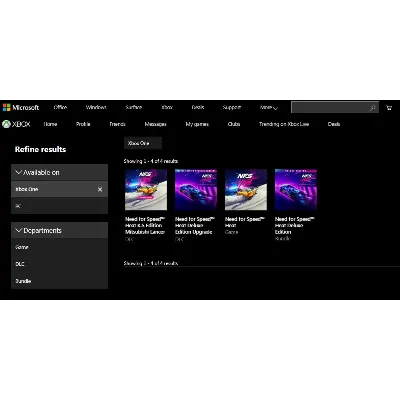Open the Office menu item
Viewport: 400px width, 400px height.
[60, 107]
